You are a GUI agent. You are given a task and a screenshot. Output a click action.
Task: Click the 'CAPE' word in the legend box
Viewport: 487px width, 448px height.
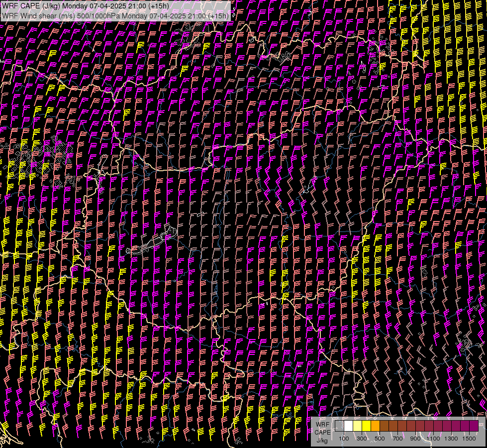(322, 433)
